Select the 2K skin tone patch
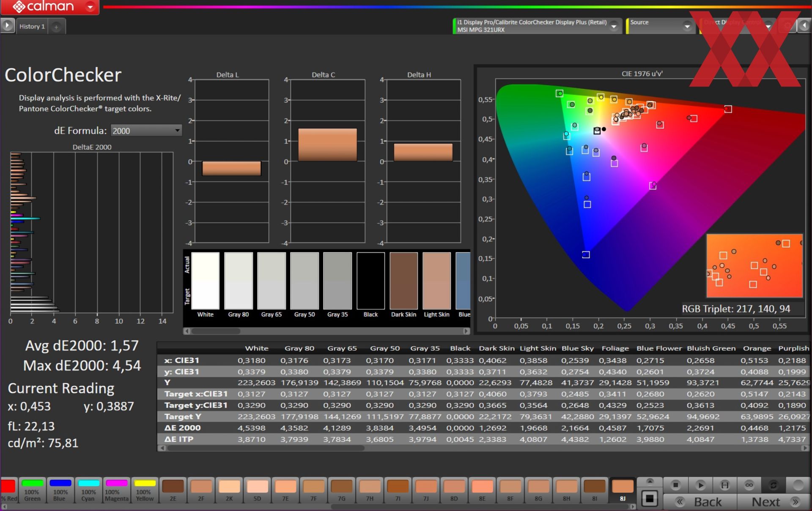Image resolution: width=812 pixels, height=511 pixels. [229, 490]
